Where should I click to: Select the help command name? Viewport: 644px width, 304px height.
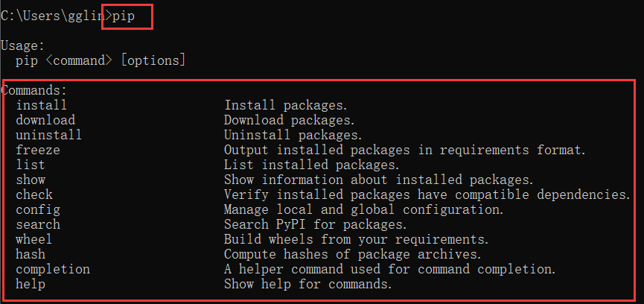click(31, 285)
